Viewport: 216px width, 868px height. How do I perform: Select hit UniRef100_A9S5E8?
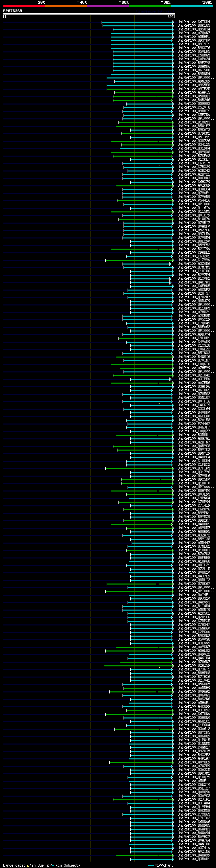click(194, 85)
